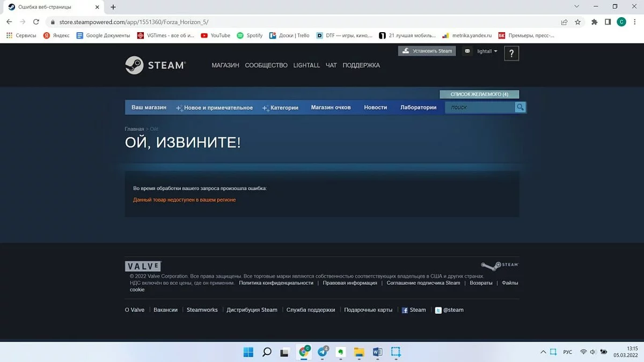Go to Магазин очков tab
The image size is (644, 362).
331,107
